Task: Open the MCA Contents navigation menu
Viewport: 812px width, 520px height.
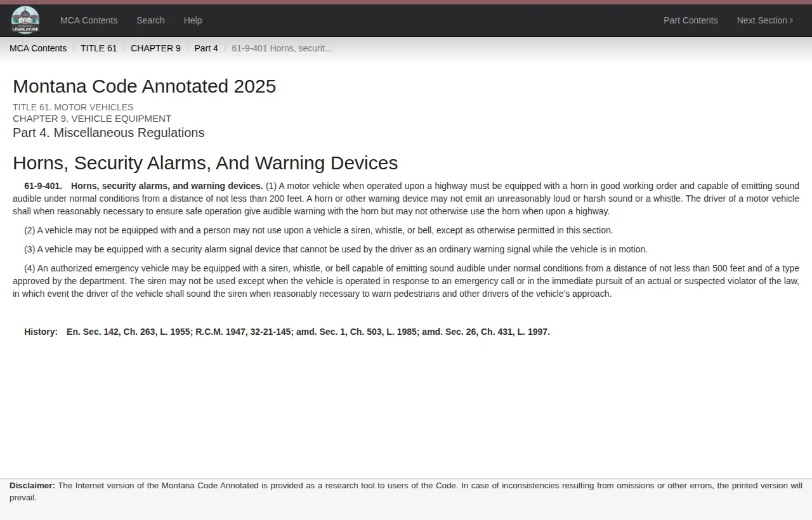Action: click(x=88, y=20)
